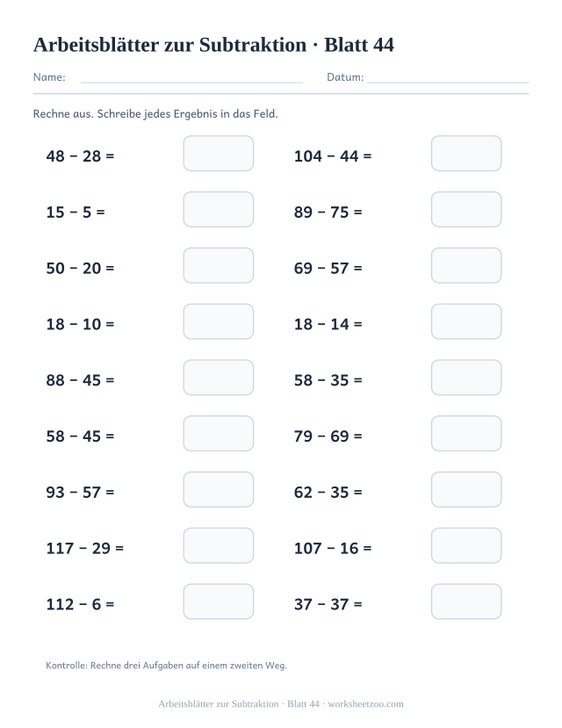
Task: Click the result box for 112 − 6
Action: point(218,602)
